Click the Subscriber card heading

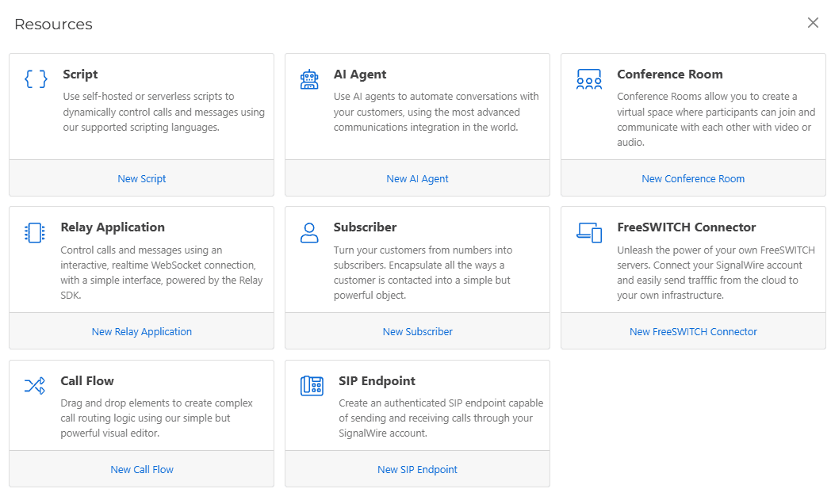366,227
